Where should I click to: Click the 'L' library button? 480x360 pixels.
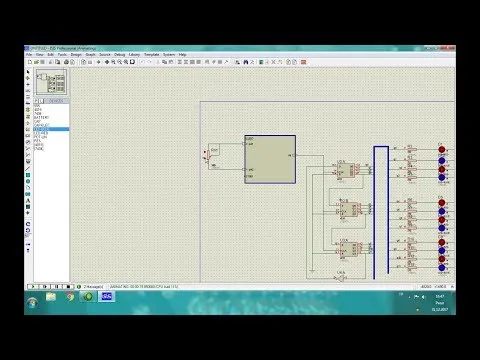tap(41, 101)
